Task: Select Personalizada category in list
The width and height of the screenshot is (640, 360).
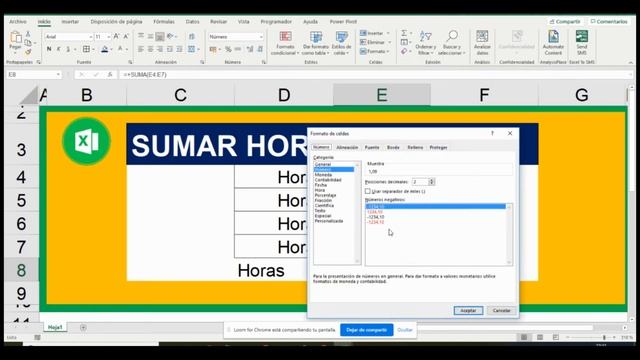Action: point(329,221)
